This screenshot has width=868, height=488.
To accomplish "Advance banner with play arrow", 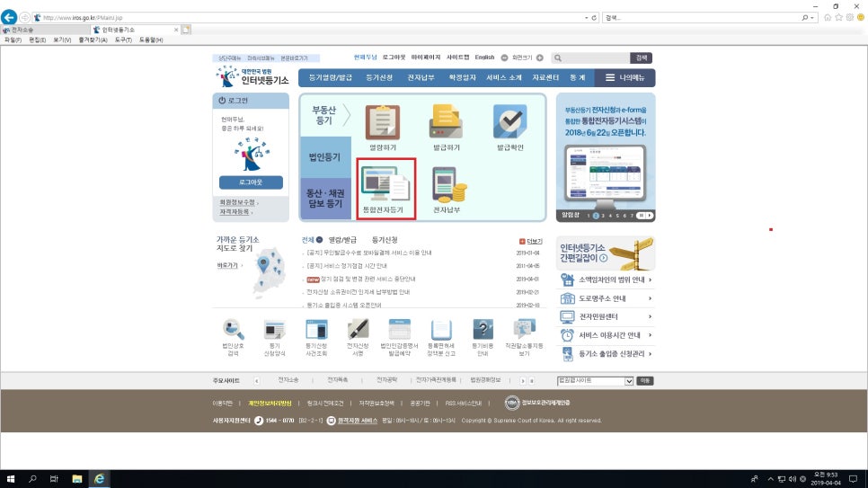I will point(650,216).
